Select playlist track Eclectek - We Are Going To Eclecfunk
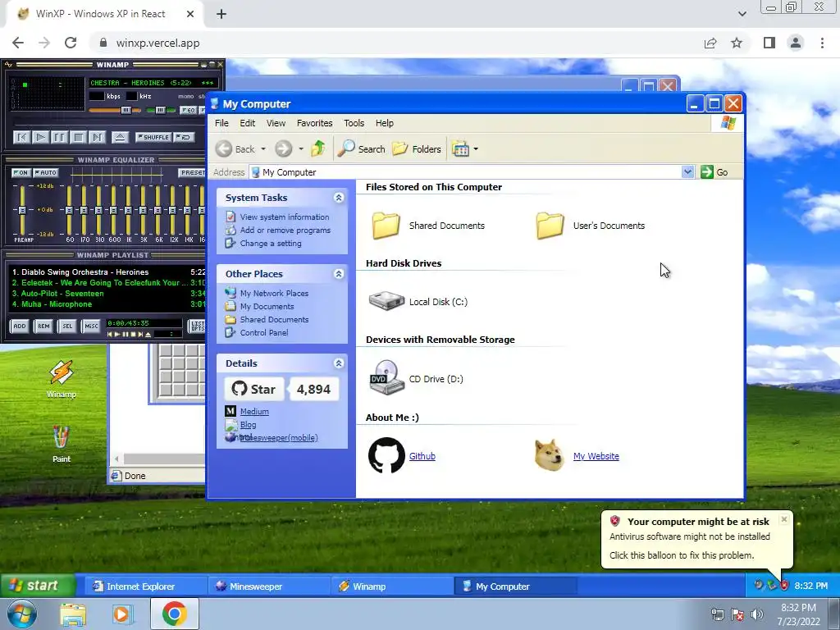The height and width of the screenshot is (630, 840). (107, 282)
